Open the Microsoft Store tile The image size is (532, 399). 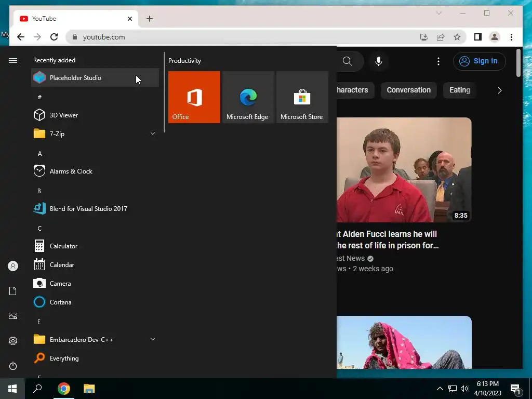[x=302, y=97]
